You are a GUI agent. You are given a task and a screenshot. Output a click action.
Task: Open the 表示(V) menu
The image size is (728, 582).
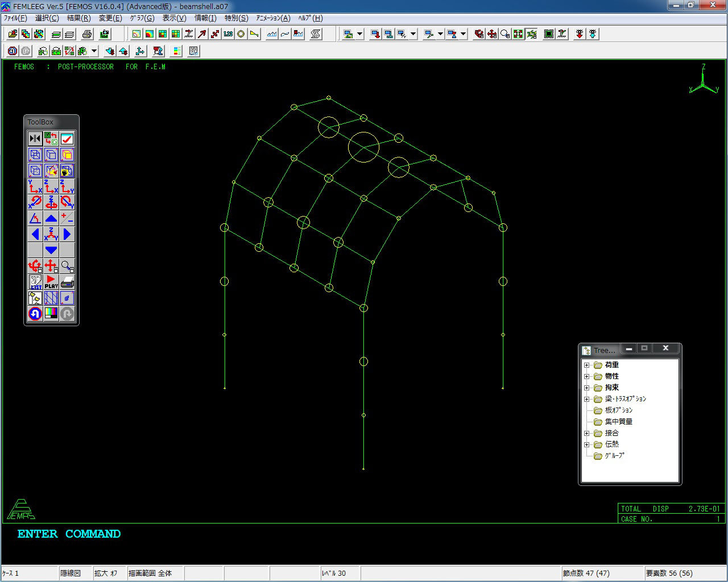click(x=174, y=18)
